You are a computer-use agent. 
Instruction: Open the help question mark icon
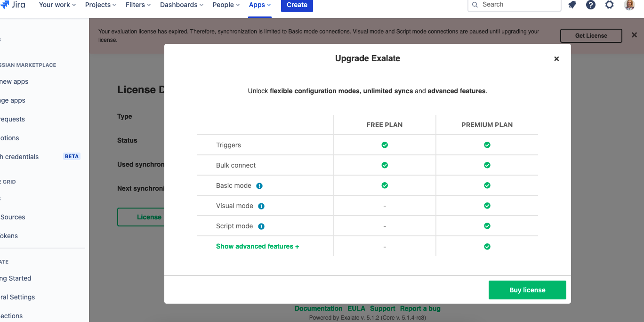pos(591,5)
